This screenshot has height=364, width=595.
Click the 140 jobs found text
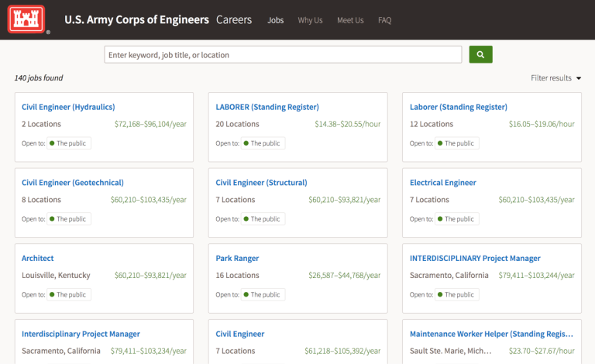(39, 78)
